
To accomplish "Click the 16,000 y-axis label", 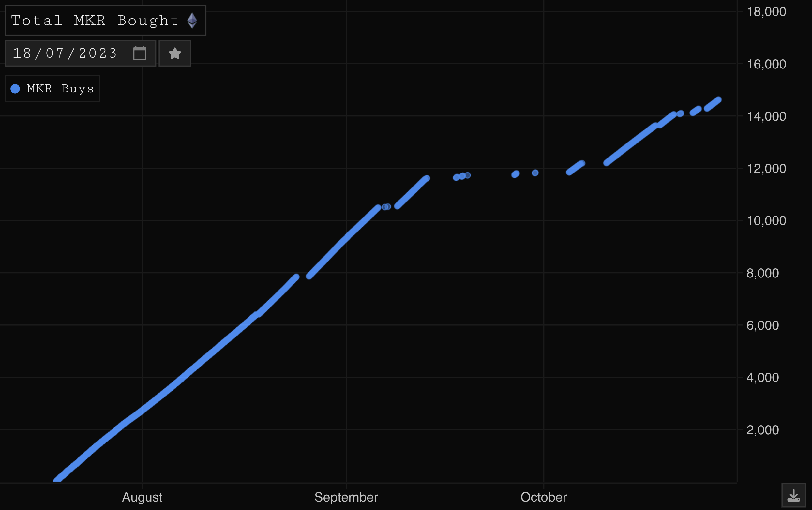I will point(766,64).
